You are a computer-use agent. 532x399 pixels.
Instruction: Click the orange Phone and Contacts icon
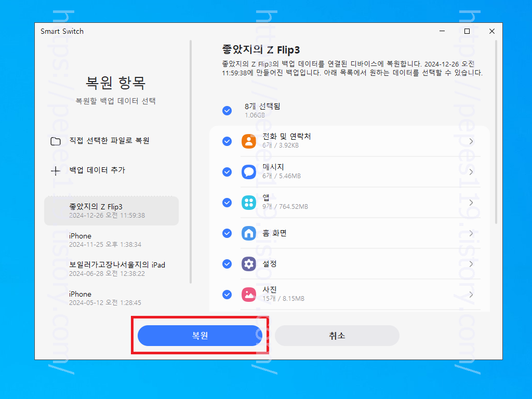pos(249,141)
